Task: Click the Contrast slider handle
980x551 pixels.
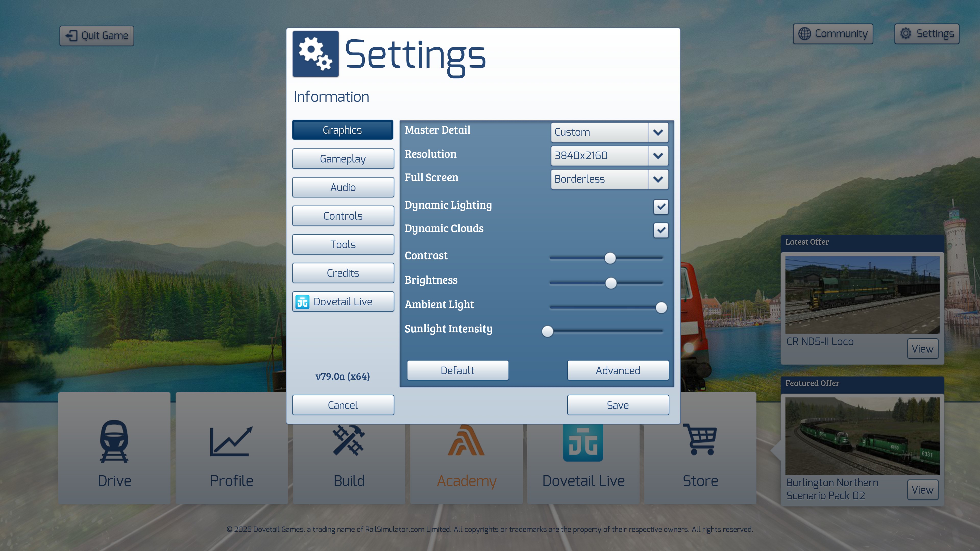Action: click(610, 258)
